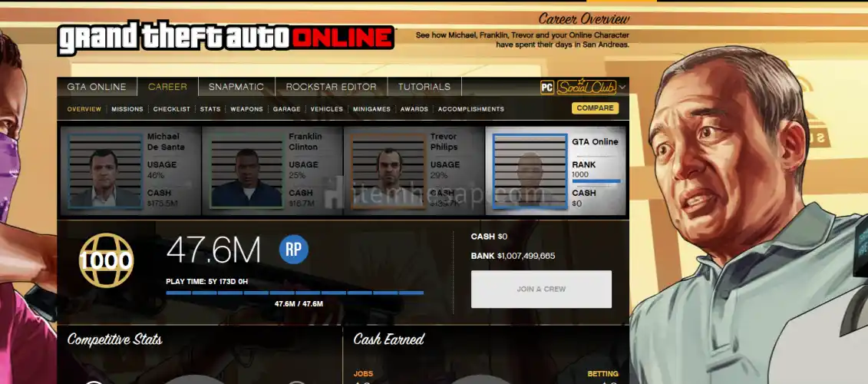The height and width of the screenshot is (384, 868).
Task: Open the Accomplishments section link
Action: point(470,109)
